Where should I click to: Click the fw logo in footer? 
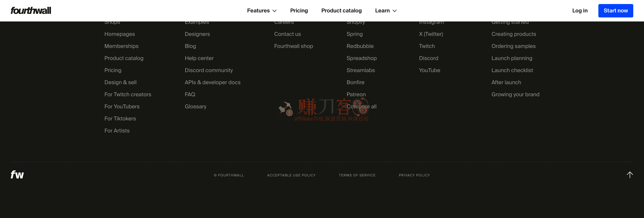click(17, 175)
